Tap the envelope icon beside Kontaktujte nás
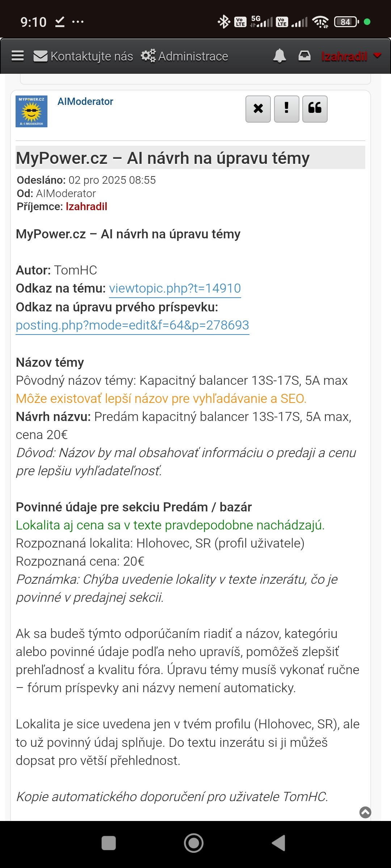The image size is (391, 868). click(40, 56)
